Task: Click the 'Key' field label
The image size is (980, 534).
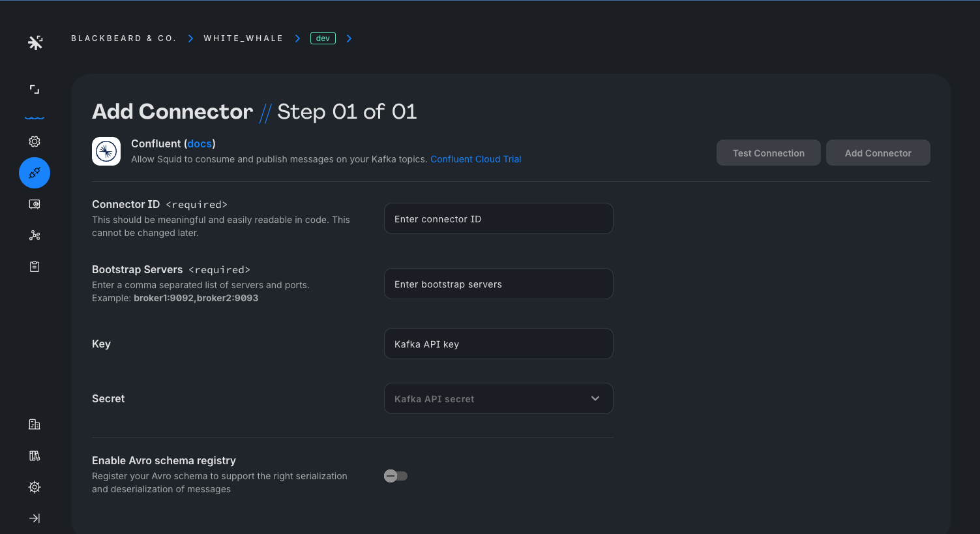Action: click(x=101, y=344)
